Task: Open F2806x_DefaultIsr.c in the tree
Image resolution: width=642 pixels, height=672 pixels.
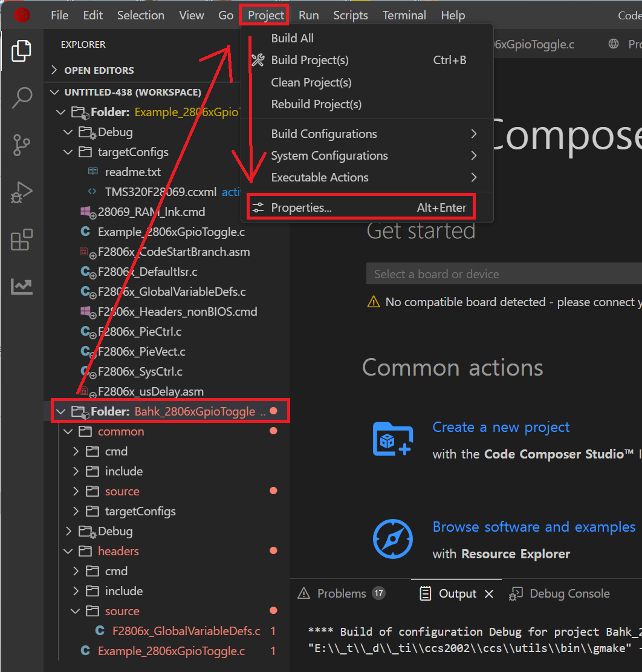Action: click(x=148, y=272)
